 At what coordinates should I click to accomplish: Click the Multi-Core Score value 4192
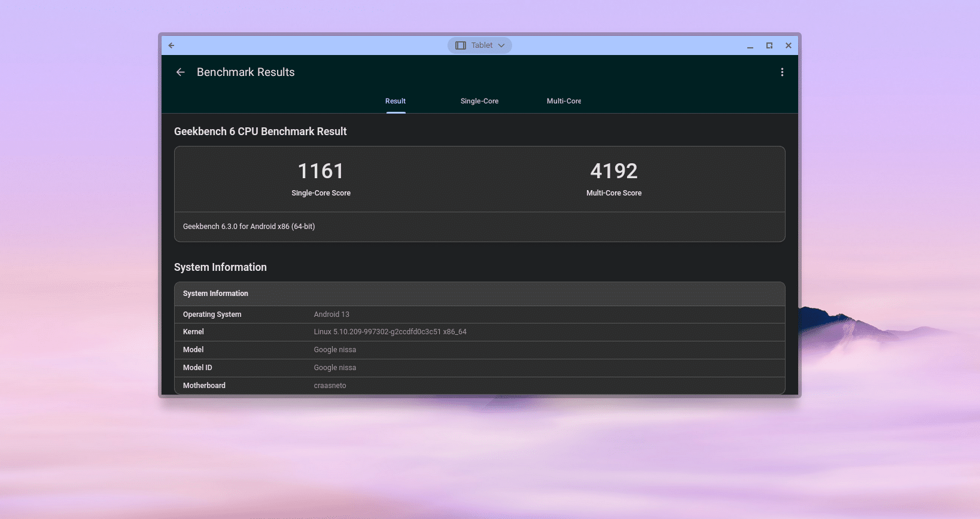614,172
